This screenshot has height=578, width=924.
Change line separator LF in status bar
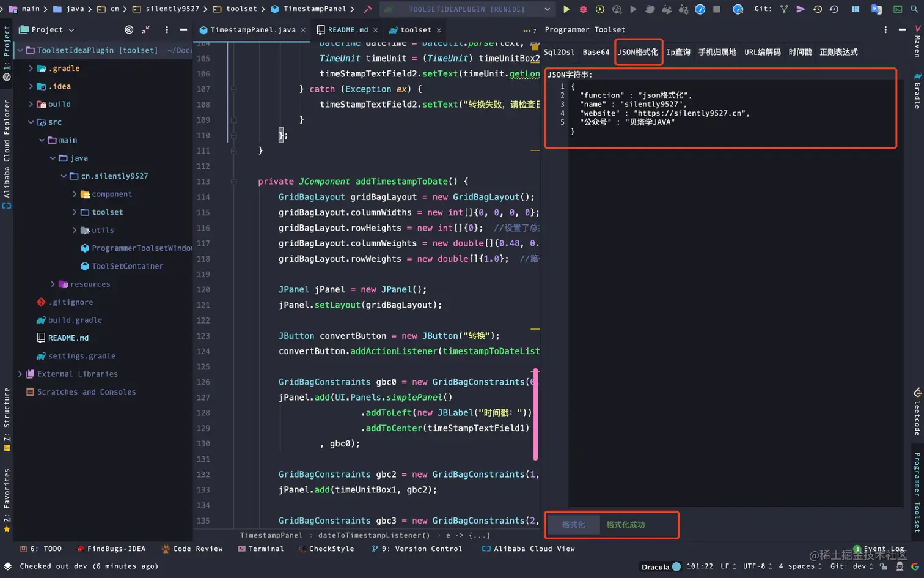728,566
